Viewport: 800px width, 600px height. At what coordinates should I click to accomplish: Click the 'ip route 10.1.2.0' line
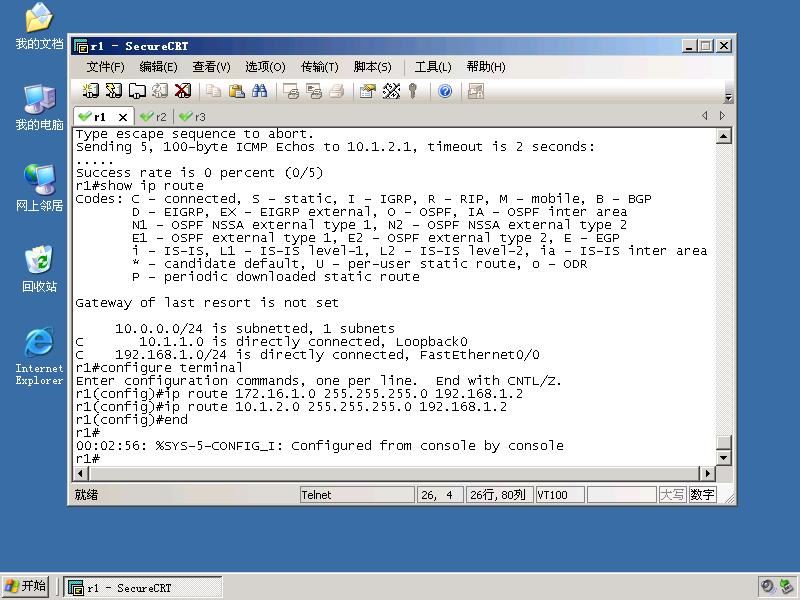click(x=291, y=407)
